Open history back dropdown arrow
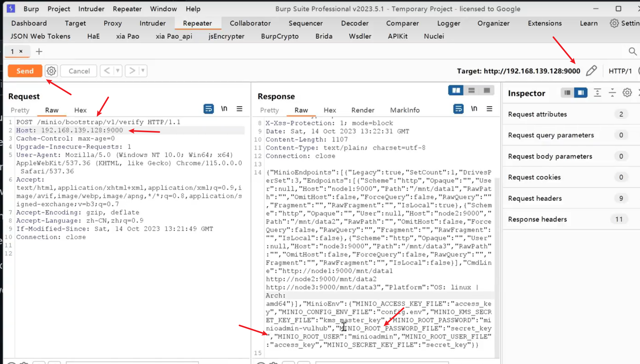The image size is (640, 364). pyautogui.click(x=117, y=71)
